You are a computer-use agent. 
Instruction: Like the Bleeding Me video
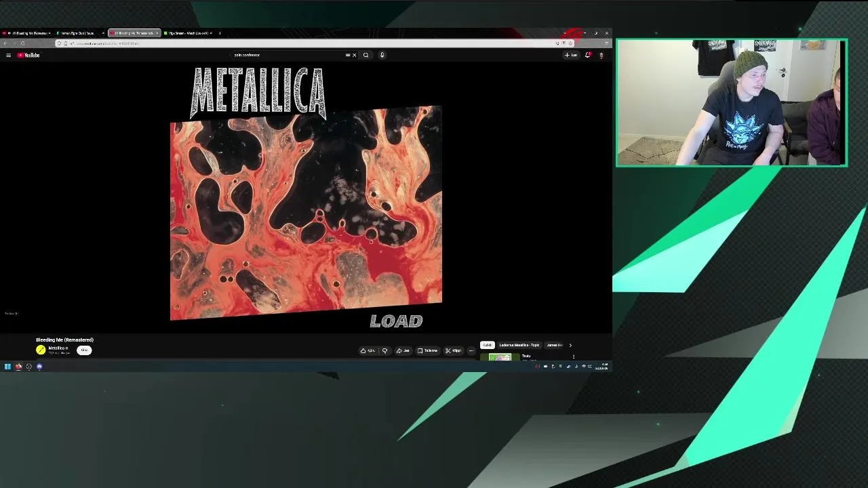(x=368, y=350)
